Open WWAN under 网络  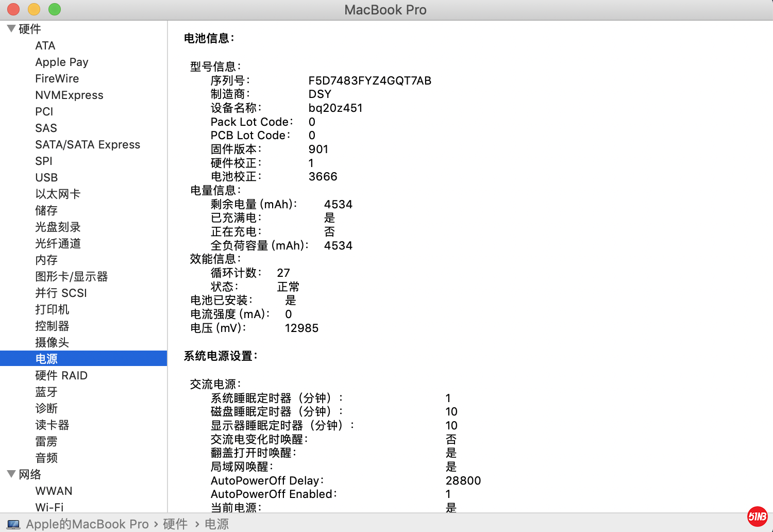(x=54, y=491)
